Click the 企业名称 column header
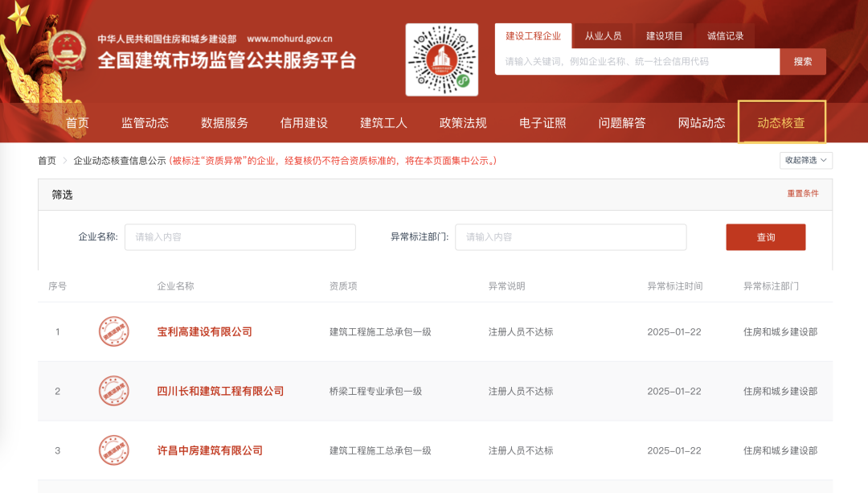The width and height of the screenshot is (868, 493). pyautogui.click(x=175, y=286)
